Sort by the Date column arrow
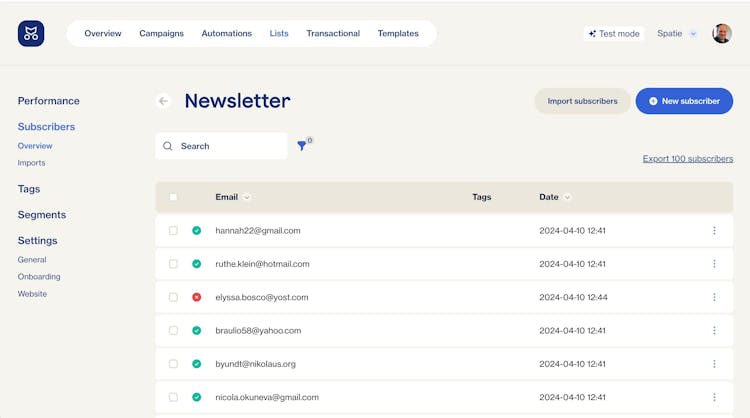This screenshot has height=418, width=750. (568, 197)
